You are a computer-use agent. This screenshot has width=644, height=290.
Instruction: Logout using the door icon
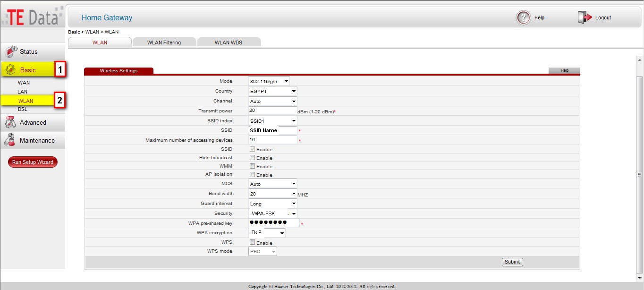[583, 17]
